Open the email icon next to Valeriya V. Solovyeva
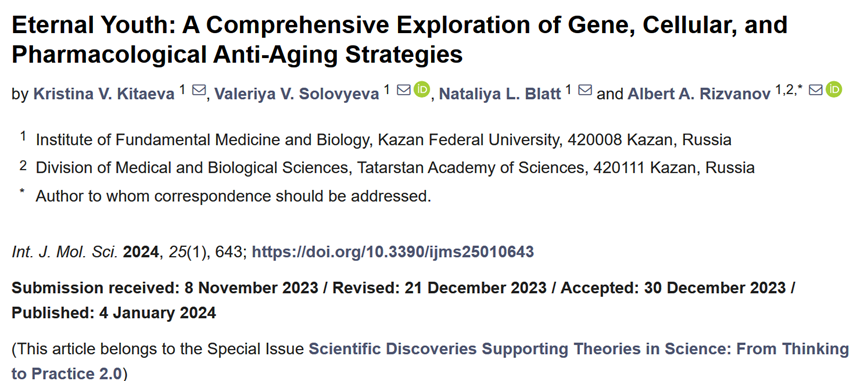Screen dimensions: 864x381 pyautogui.click(x=404, y=90)
